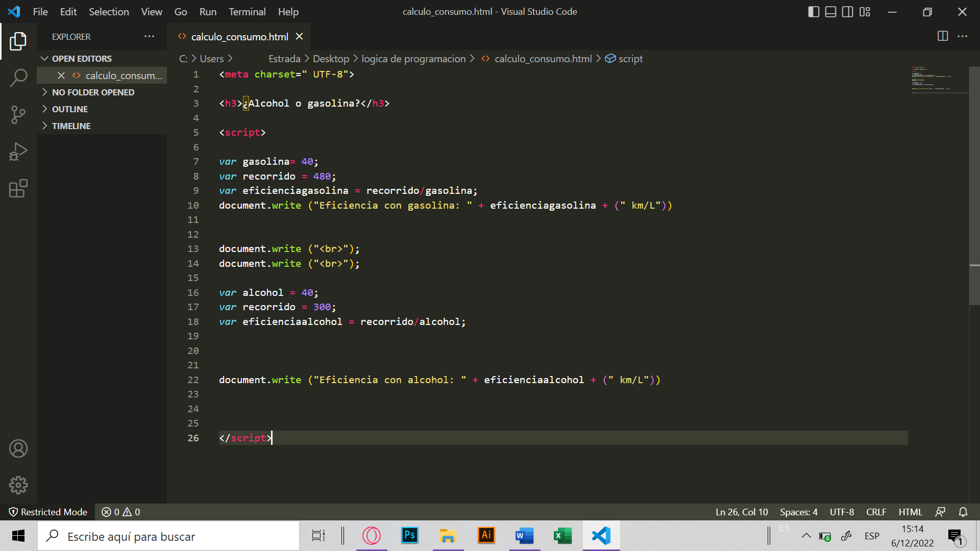Click line number 10 in the gutter
The height and width of the screenshot is (551, 980).
[x=193, y=205]
